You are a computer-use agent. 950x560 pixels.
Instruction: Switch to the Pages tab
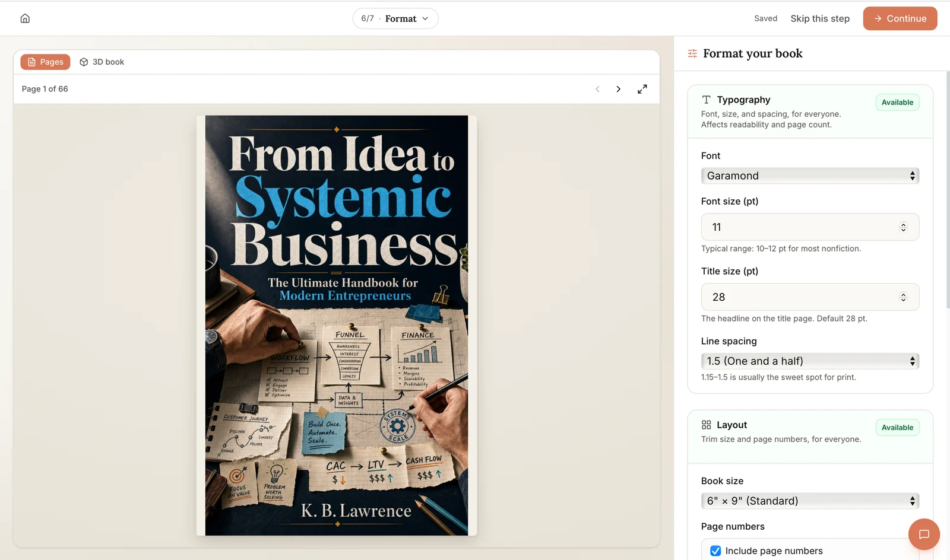point(45,62)
